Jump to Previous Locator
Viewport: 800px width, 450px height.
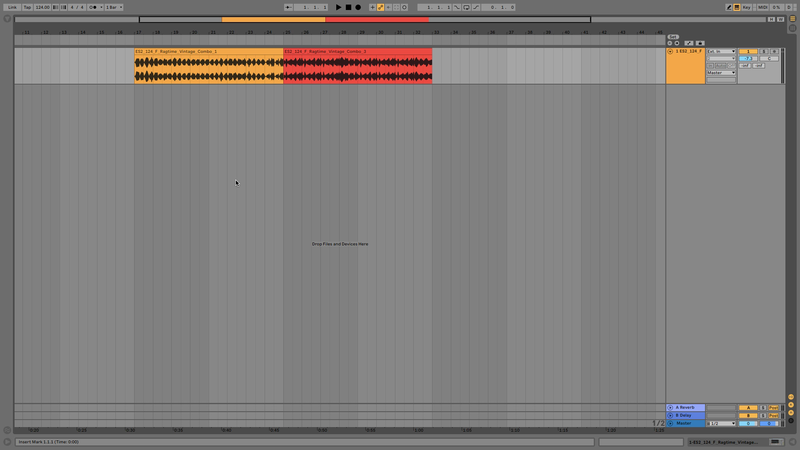click(x=670, y=43)
